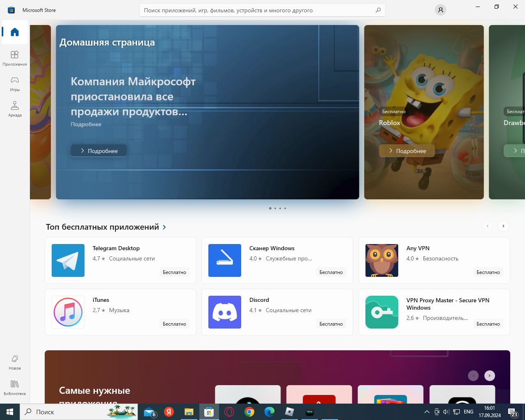The height and width of the screenshot is (420, 525).
Task: Open the Игры section in sidebar
Action: pyautogui.click(x=15, y=83)
